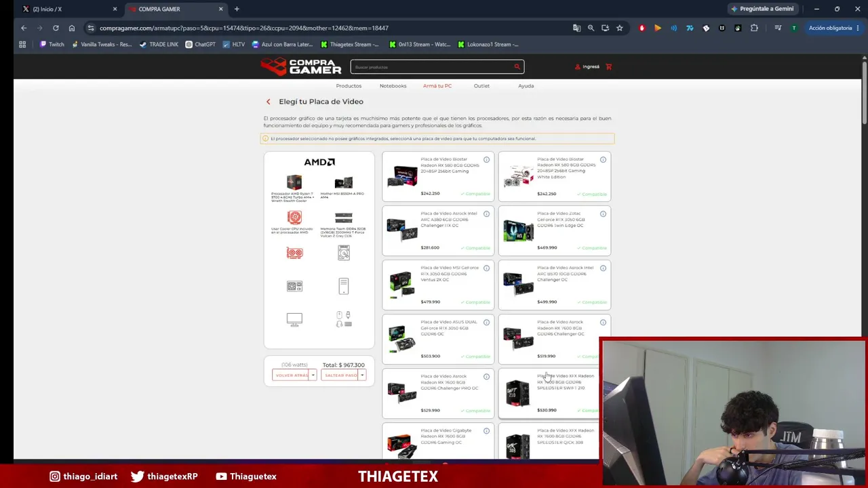Open info for Zotac RTX 3050 Twin Edge
The image size is (868, 488).
(603, 214)
